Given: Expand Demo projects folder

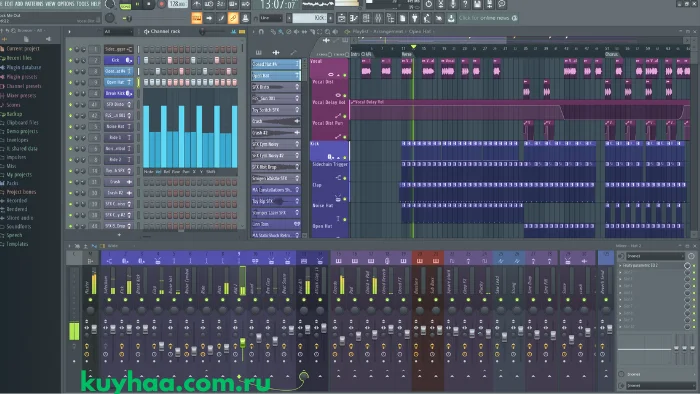Looking at the screenshot, I should tap(22, 131).
